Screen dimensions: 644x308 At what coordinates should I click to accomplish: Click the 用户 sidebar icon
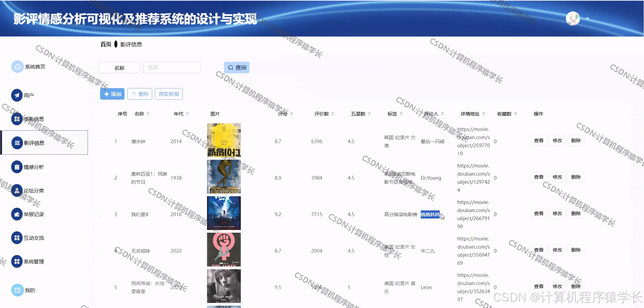[x=17, y=95]
